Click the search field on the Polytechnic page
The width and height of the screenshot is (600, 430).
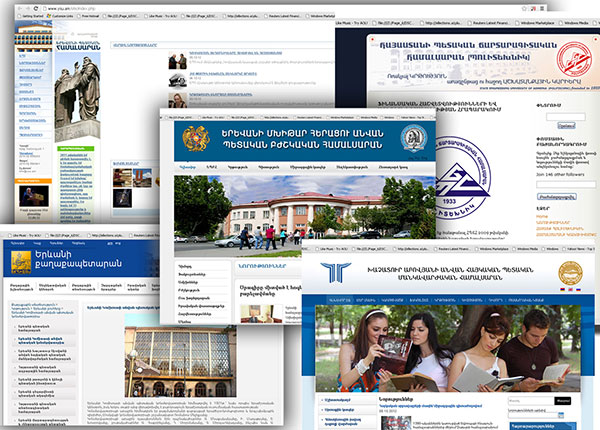[x=566, y=116]
